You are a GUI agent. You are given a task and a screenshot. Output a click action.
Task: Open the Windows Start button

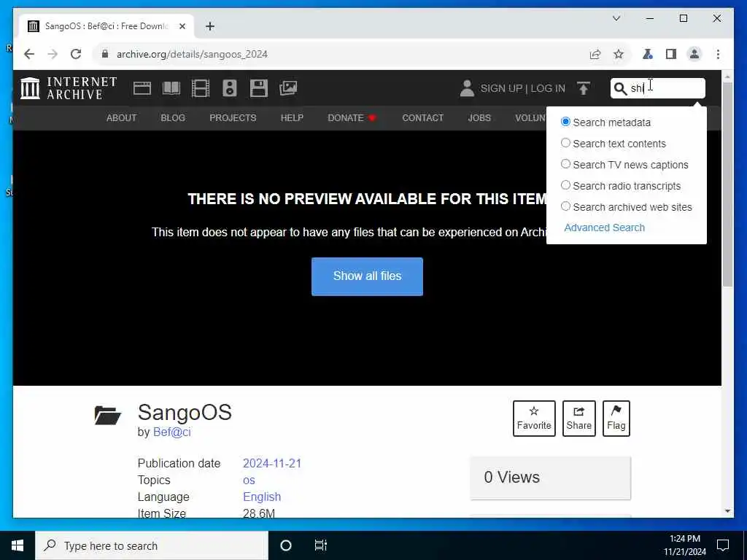tap(18, 545)
